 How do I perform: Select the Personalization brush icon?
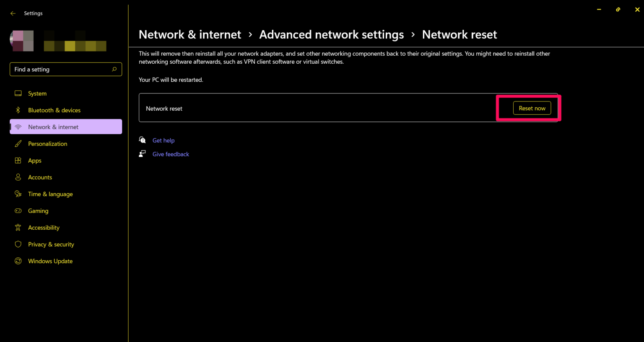[18, 143]
